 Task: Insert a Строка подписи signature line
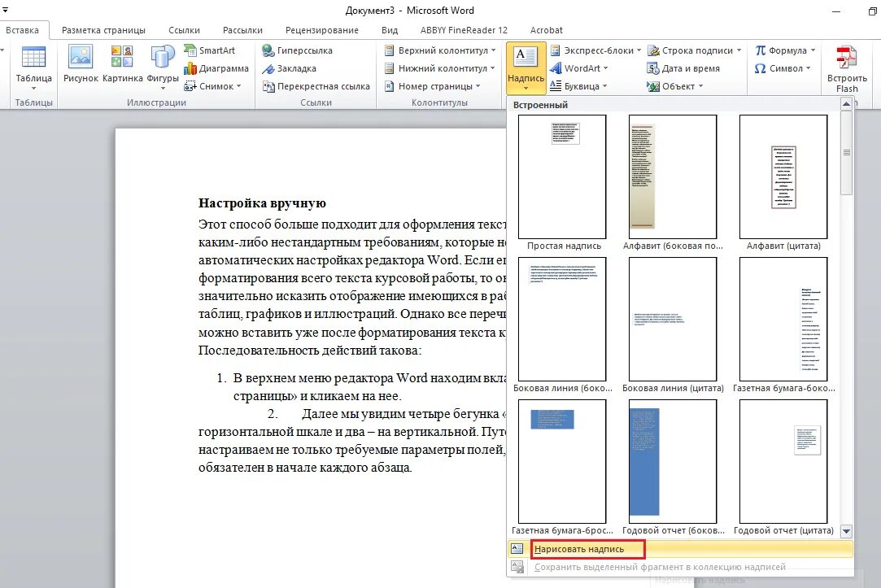coord(695,50)
